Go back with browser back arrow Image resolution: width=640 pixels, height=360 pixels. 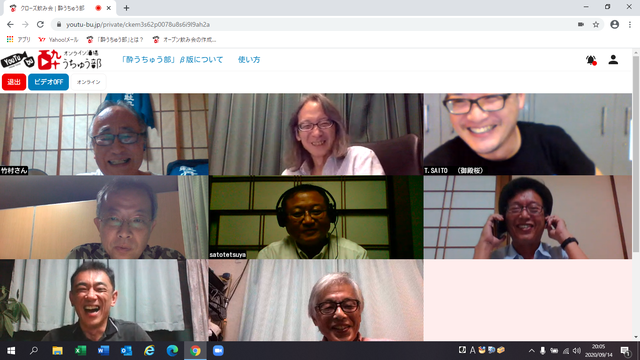[x=10, y=24]
